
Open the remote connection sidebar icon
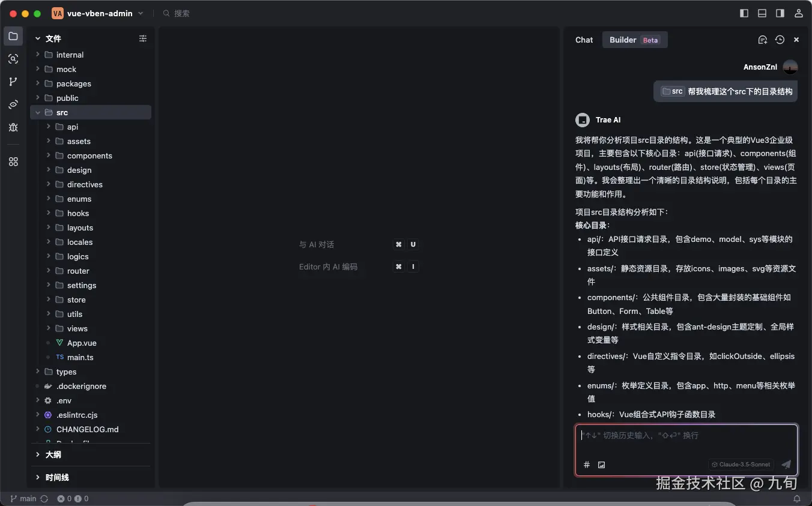point(13,104)
